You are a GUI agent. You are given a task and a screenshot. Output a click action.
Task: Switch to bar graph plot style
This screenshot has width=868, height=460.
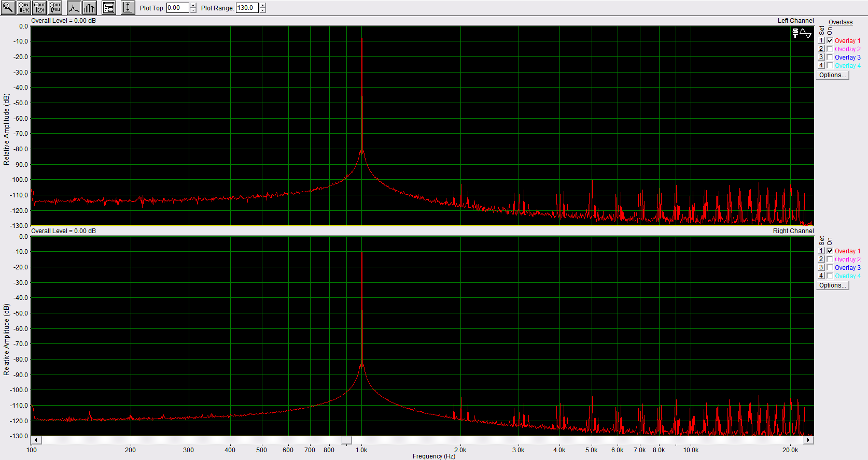coord(89,8)
